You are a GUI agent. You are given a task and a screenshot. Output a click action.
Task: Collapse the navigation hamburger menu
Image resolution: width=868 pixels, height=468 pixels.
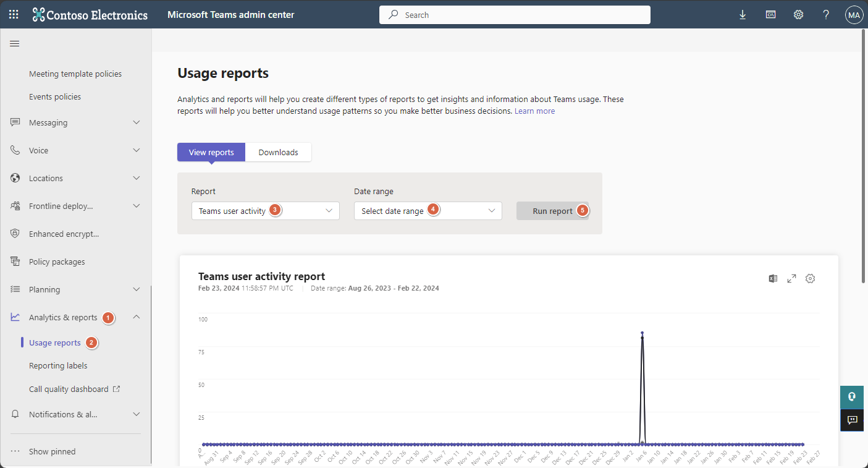click(x=15, y=43)
